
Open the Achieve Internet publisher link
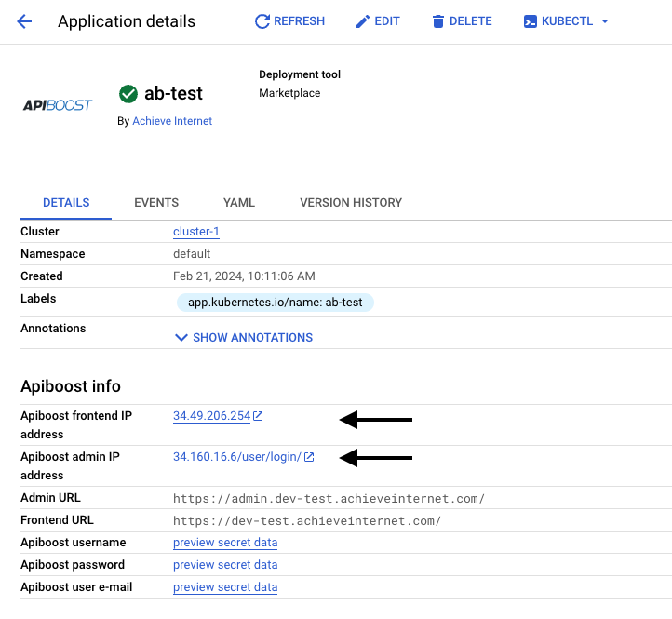pos(172,121)
